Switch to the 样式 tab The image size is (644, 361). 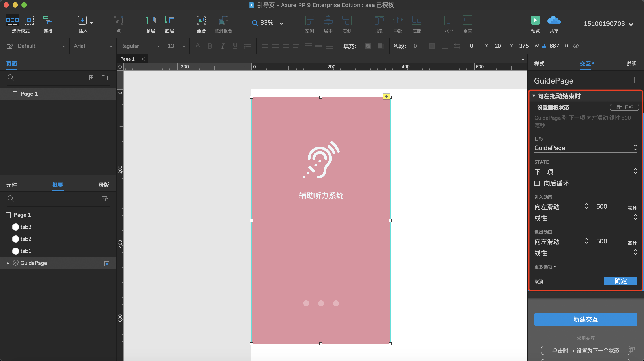[539, 64]
